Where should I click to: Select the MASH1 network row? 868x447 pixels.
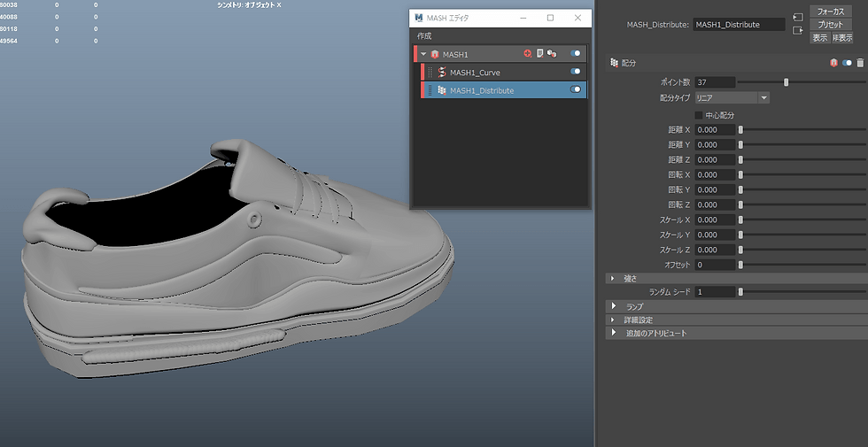(500, 54)
